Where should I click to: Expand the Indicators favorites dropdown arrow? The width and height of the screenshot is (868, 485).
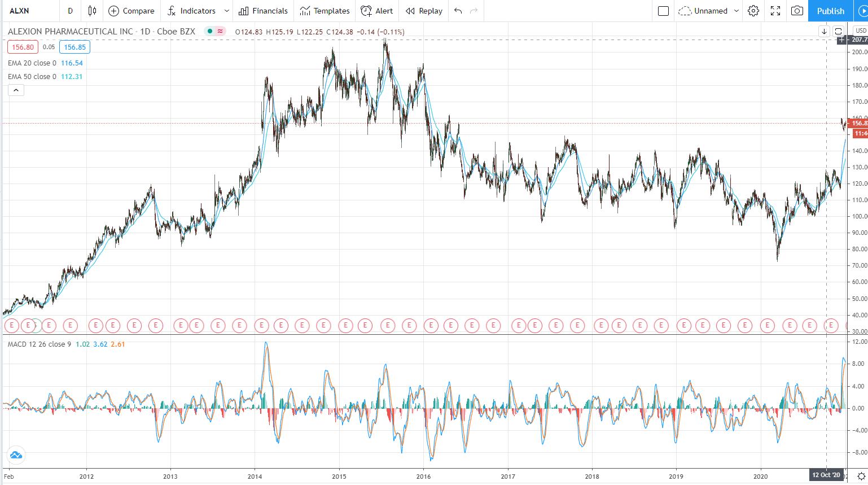point(227,11)
